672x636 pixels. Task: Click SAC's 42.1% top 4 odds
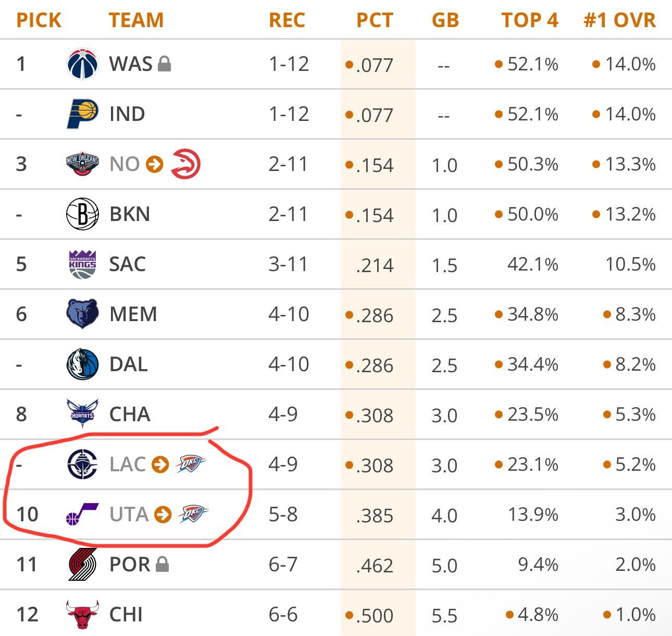tap(532, 264)
